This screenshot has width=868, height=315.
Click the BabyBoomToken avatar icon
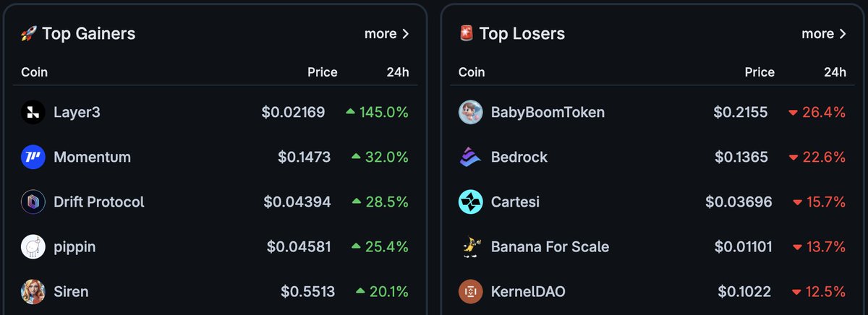471,112
